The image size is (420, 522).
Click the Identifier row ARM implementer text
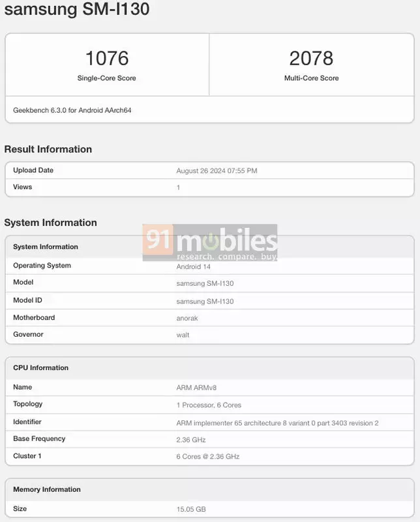pyautogui.click(x=277, y=423)
